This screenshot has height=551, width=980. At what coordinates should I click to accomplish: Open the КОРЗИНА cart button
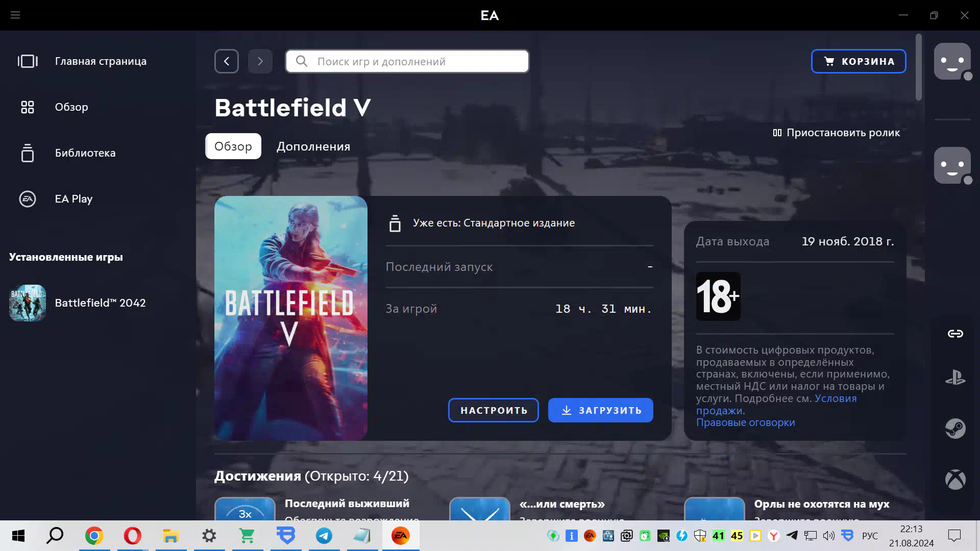point(859,61)
